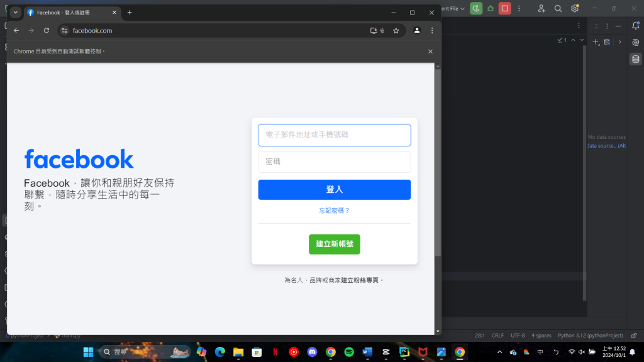This screenshot has height=362, width=644.
Task: Go to next highlighted problem down arrow
Action: click(x=582, y=40)
